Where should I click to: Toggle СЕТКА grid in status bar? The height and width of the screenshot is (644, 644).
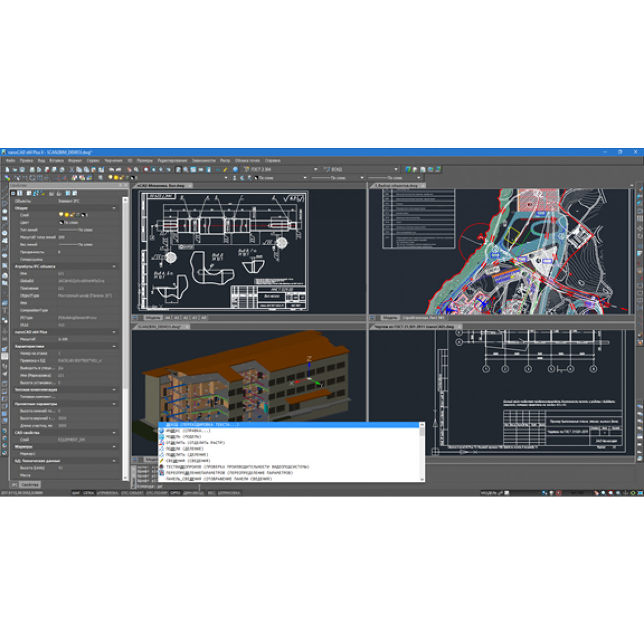coord(89,493)
